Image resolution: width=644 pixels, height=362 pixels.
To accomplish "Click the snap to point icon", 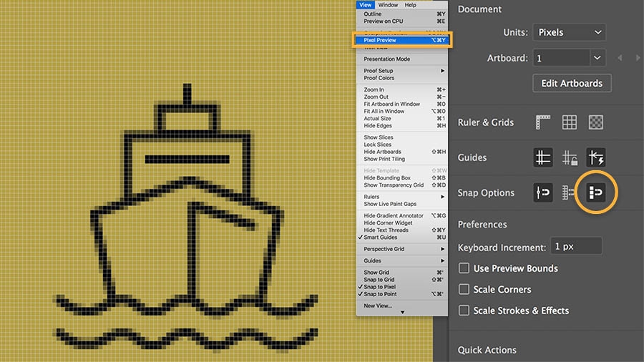I will (543, 192).
